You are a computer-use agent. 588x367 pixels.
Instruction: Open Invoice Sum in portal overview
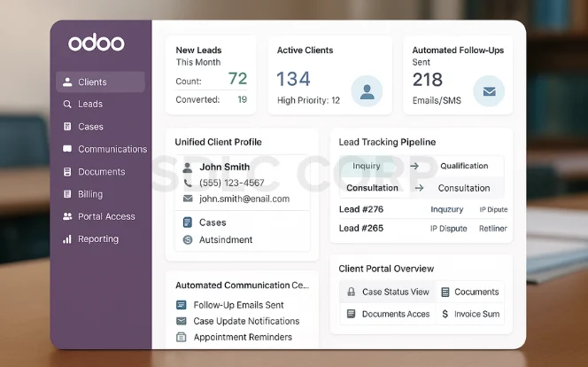tap(470, 314)
